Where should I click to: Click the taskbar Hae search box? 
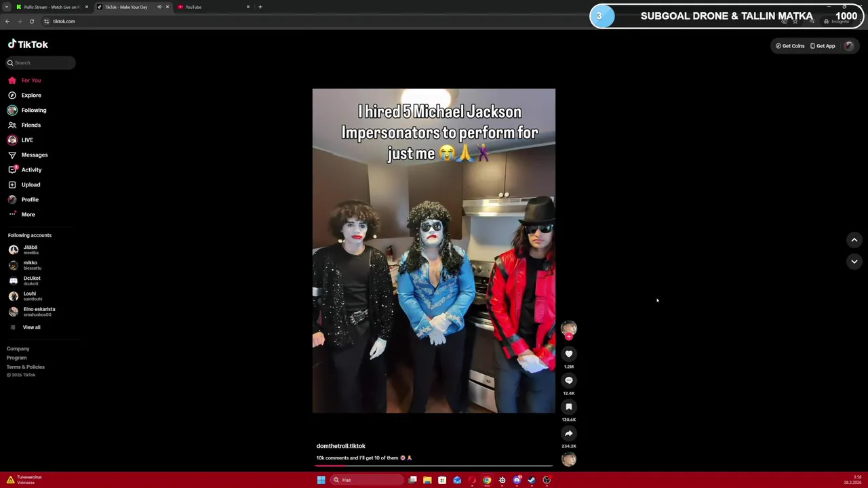click(x=367, y=480)
